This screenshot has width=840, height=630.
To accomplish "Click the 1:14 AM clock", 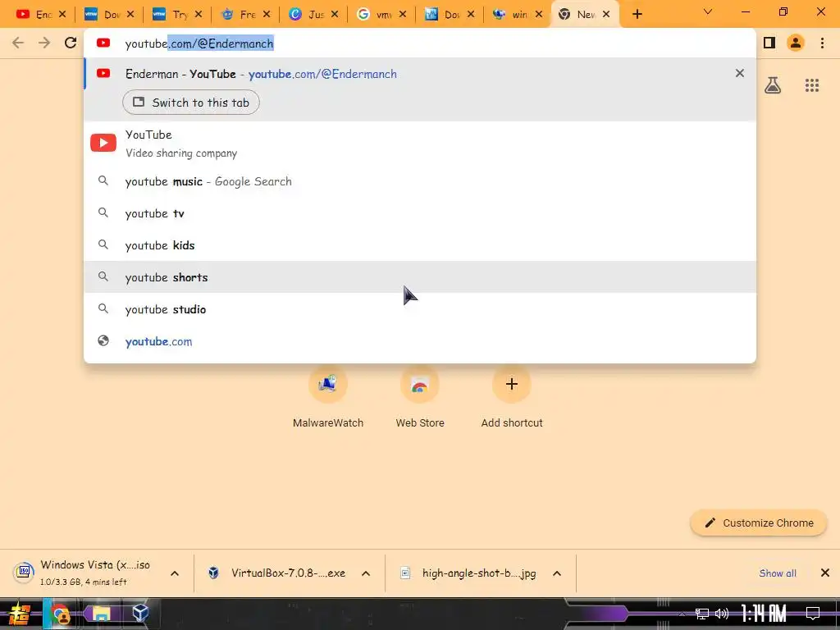I will click(763, 614).
